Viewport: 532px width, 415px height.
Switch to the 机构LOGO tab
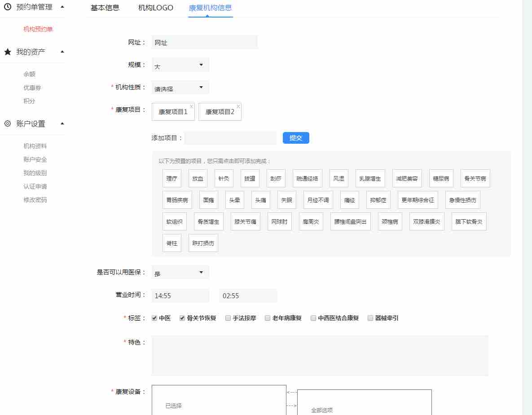pos(155,8)
